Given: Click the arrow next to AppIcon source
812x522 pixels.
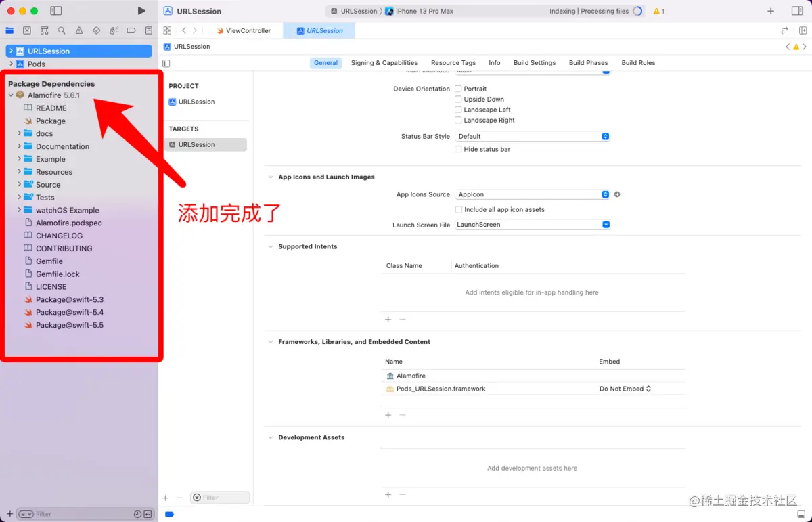Looking at the screenshot, I should [x=616, y=194].
